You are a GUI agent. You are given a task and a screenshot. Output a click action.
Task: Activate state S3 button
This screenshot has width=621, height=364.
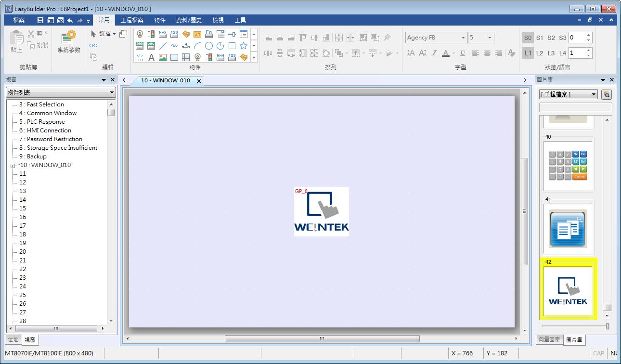point(563,38)
